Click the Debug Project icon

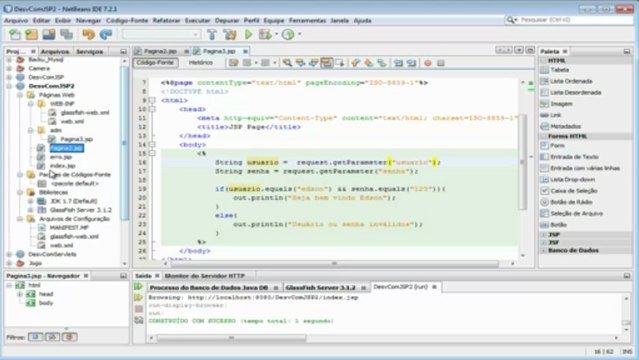pyautogui.click(x=265, y=35)
